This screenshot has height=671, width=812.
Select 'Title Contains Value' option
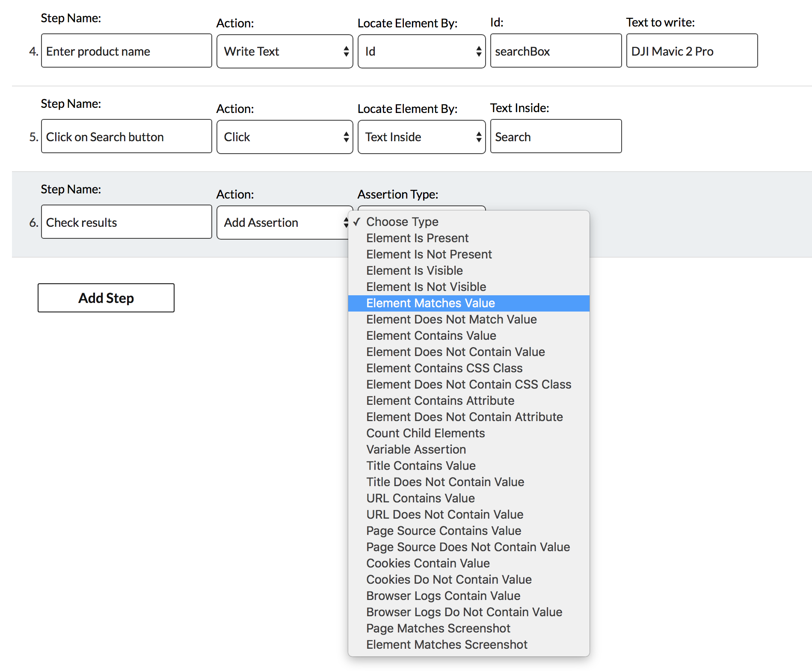coord(468,466)
